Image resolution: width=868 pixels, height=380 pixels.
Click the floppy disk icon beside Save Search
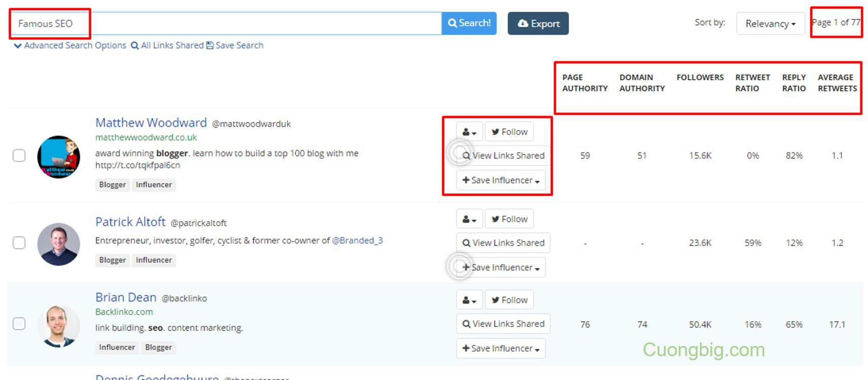point(210,45)
